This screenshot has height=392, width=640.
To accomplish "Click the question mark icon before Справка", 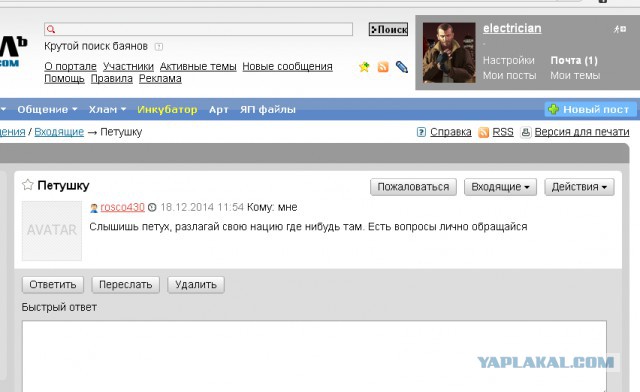I will tap(421, 132).
